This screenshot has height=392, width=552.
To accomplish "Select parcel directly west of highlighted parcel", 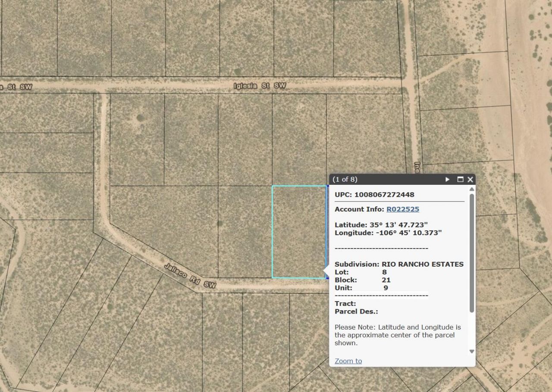I will pyautogui.click(x=245, y=232).
